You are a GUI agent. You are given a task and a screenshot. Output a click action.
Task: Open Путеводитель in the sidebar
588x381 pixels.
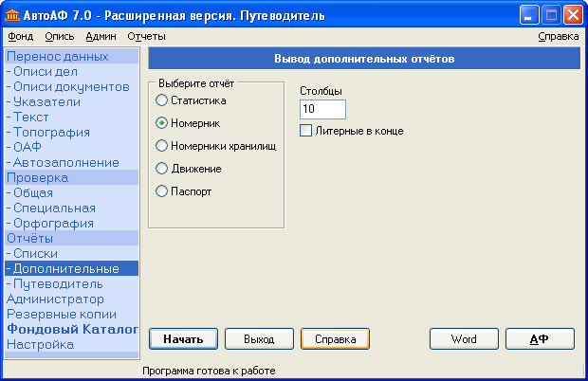click(x=72, y=283)
